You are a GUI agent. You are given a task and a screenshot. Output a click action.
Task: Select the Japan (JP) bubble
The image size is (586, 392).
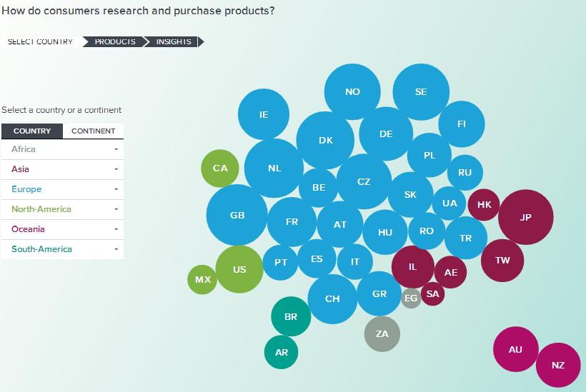[x=526, y=217]
